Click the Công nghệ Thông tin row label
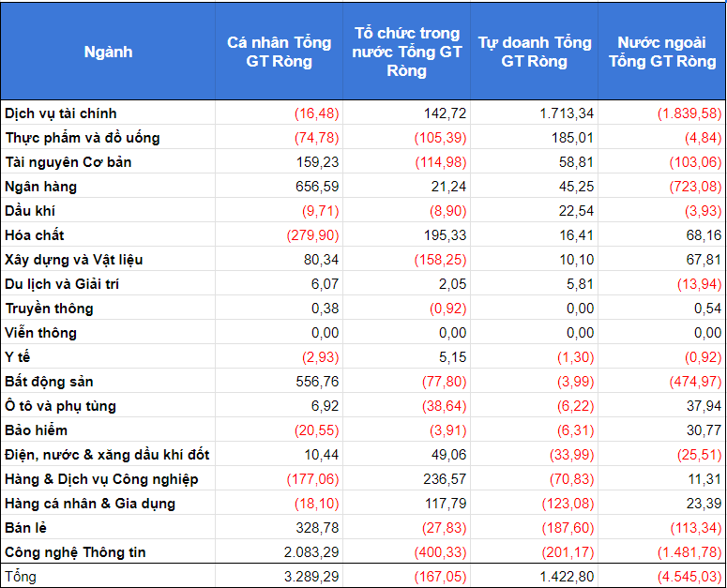727x588 pixels. click(x=75, y=552)
